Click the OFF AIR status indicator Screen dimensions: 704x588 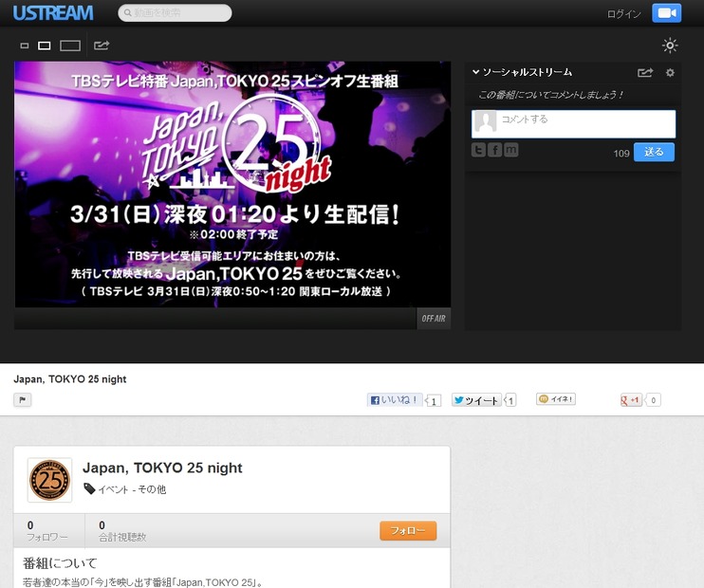coord(434,319)
